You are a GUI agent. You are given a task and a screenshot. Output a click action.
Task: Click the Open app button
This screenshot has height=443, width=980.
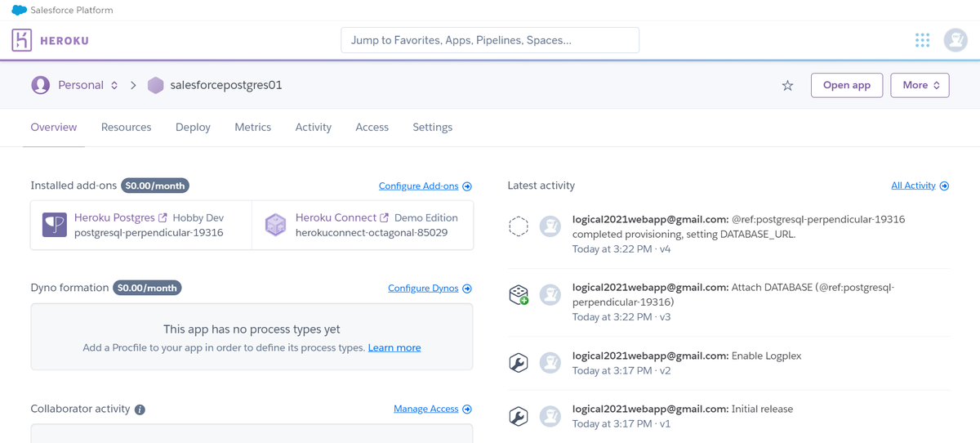tap(846, 85)
